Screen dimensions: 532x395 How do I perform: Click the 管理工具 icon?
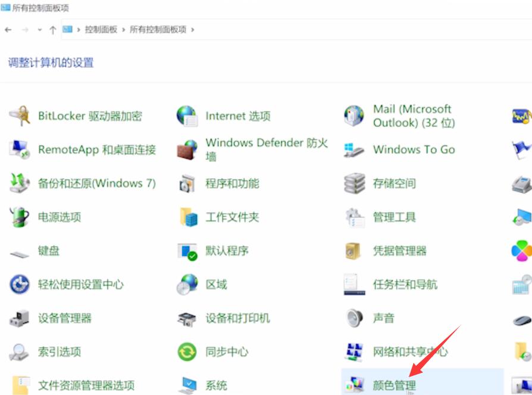pyautogui.click(x=355, y=217)
